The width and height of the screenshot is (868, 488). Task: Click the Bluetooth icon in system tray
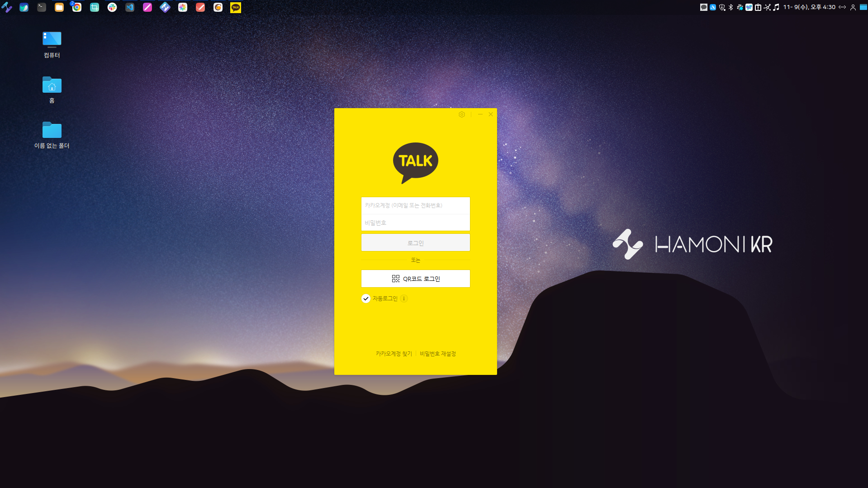[730, 7]
